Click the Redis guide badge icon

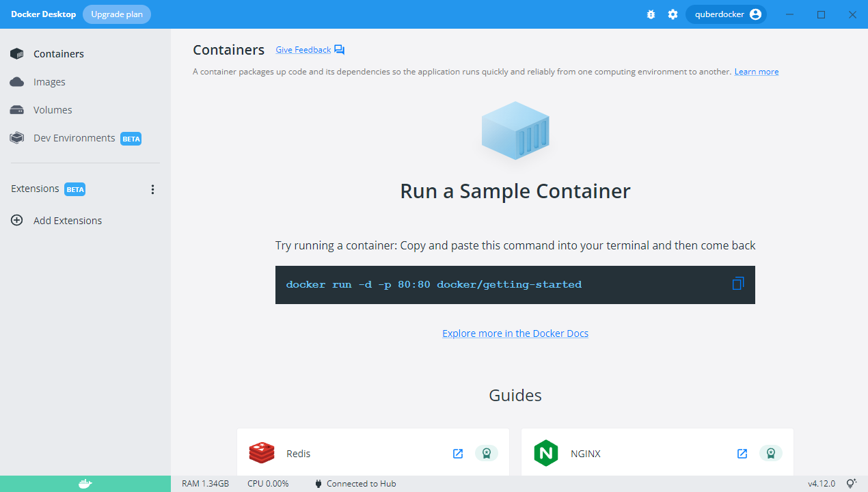click(487, 453)
